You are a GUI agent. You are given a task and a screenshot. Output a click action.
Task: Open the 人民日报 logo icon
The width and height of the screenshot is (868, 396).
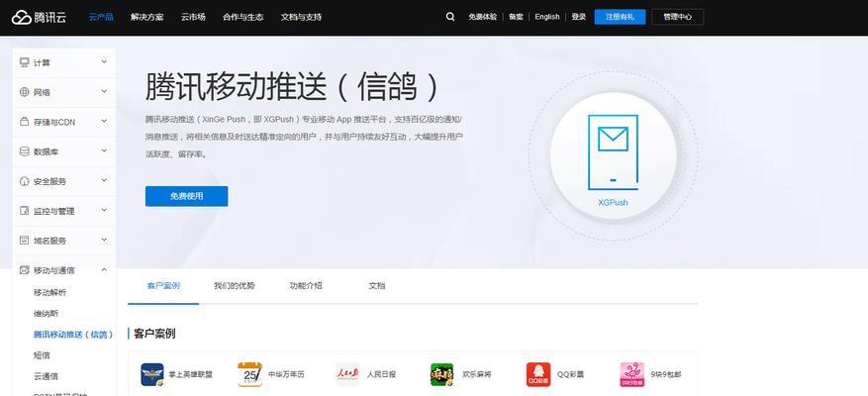coord(347,374)
